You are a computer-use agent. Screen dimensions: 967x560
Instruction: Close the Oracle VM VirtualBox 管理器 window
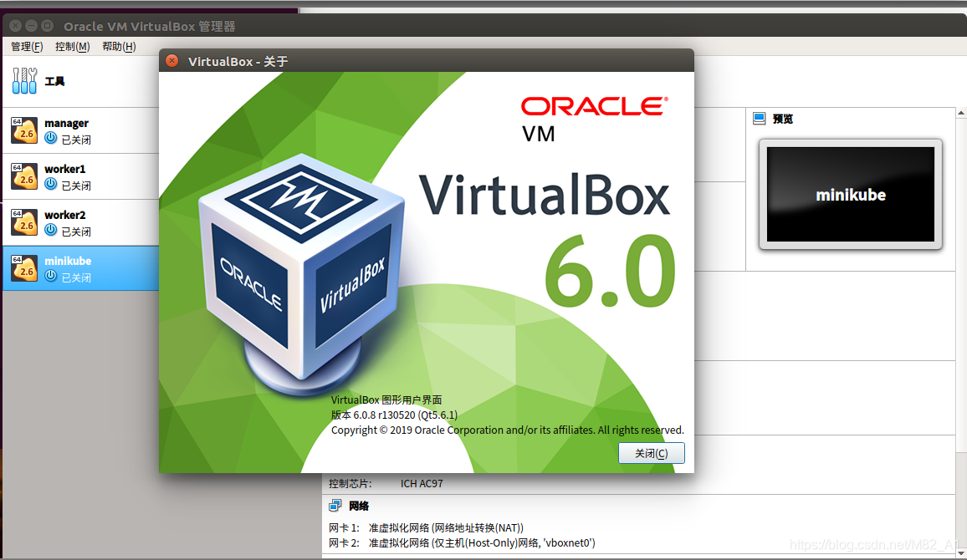pos(15,26)
